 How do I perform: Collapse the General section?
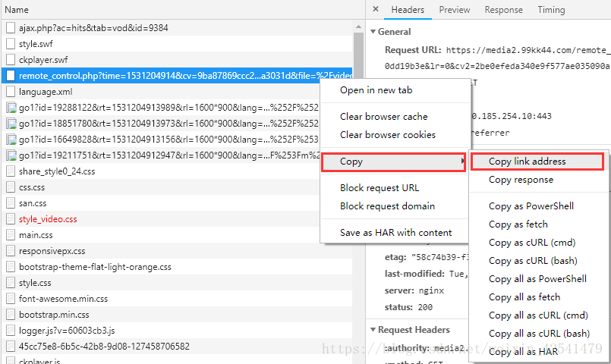pos(373,32)
